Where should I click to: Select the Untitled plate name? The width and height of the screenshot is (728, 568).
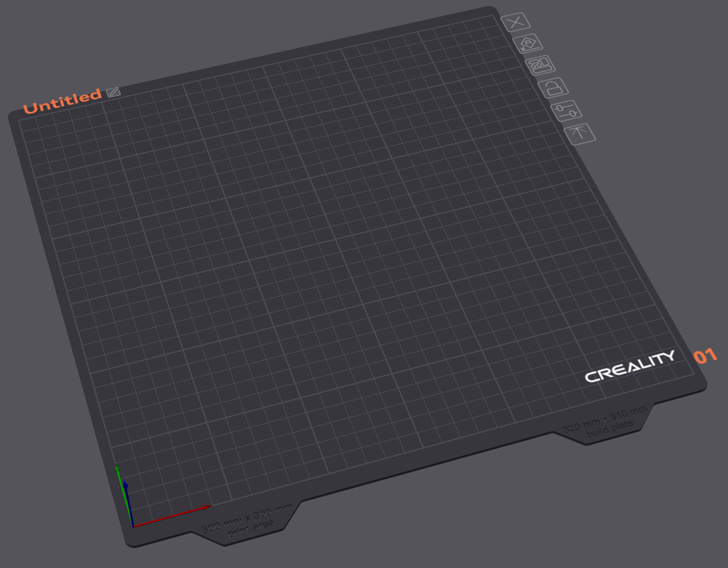click(62, 101)
